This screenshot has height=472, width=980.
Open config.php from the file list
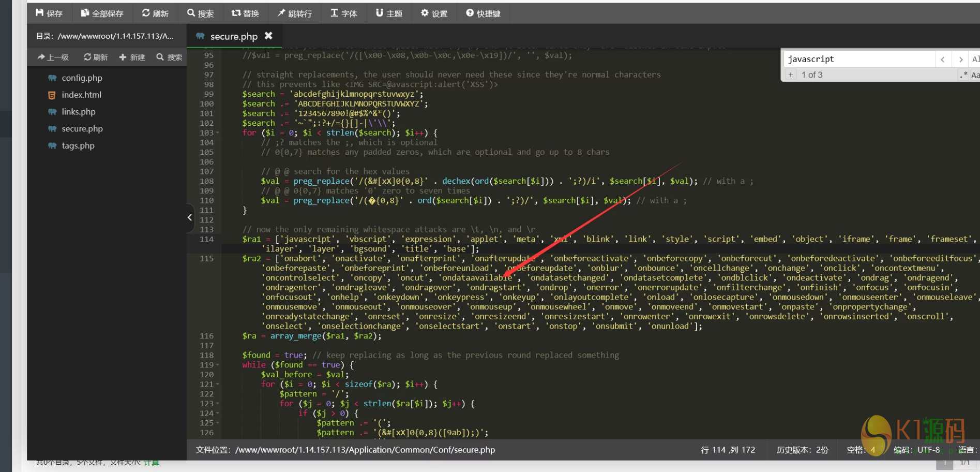pos(82,78)
